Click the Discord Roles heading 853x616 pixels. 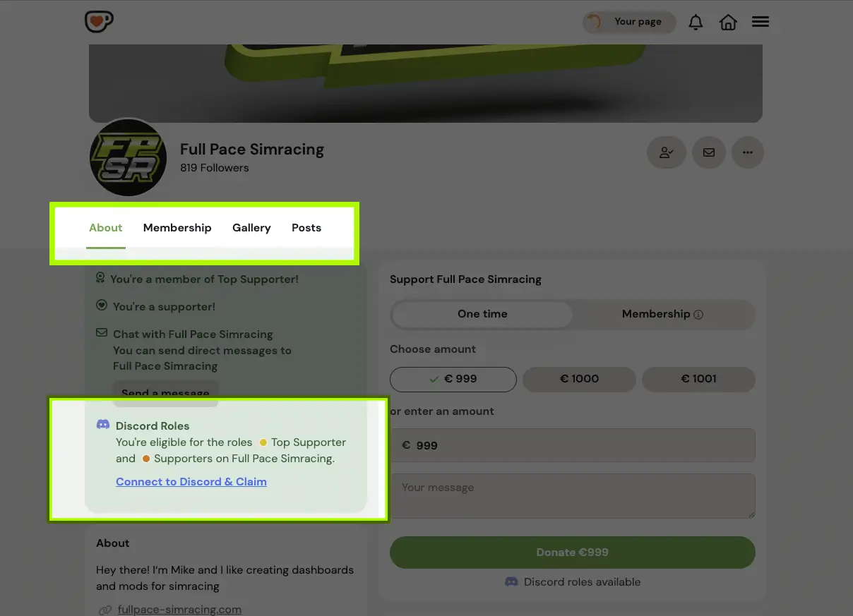(153, 426)
